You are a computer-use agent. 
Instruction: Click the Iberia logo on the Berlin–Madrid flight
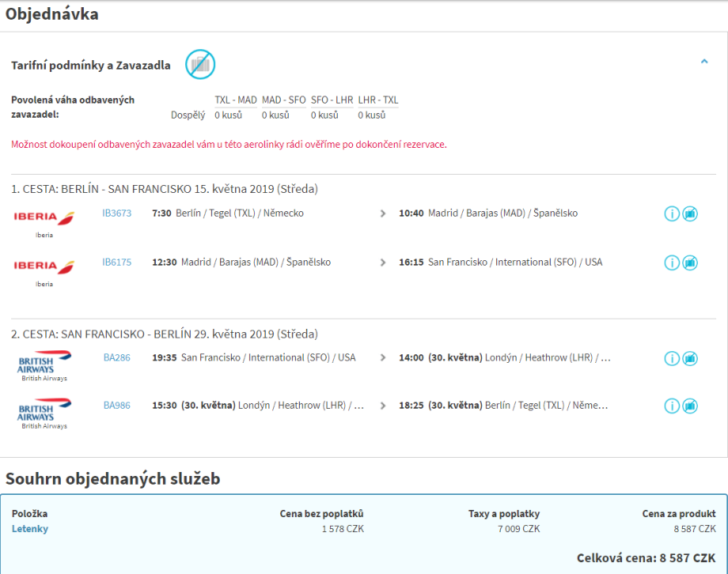(44, 217)
